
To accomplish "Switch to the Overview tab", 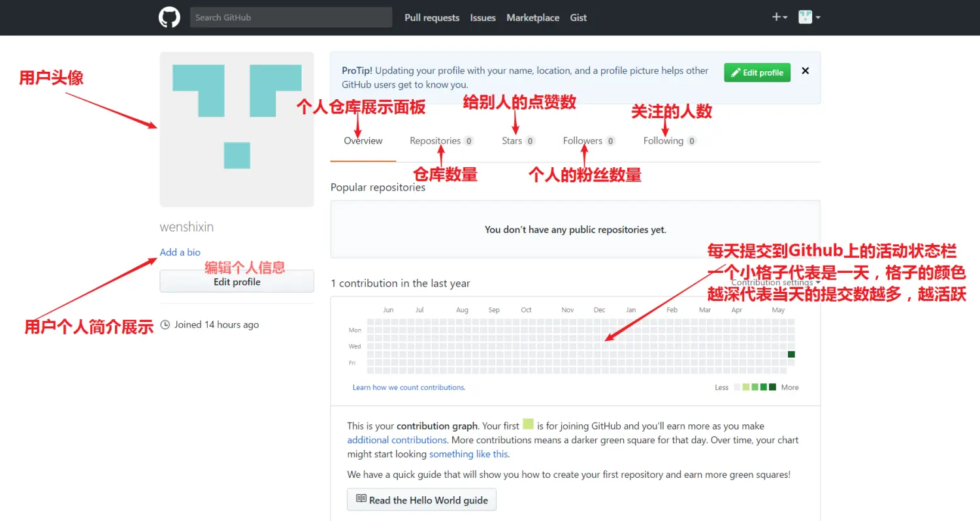I will pyautogui.click(x=363, y=140).
